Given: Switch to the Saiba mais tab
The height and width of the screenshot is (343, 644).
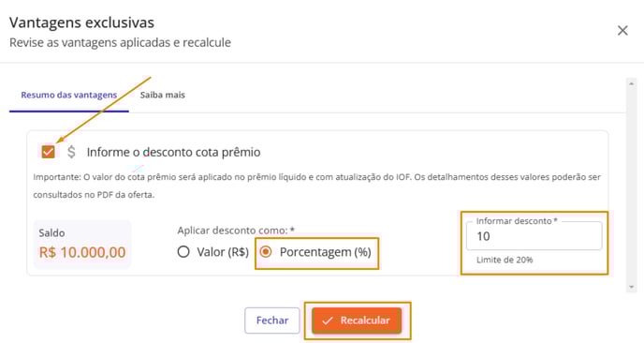Looking at the screenshot, I should [163, 95].
